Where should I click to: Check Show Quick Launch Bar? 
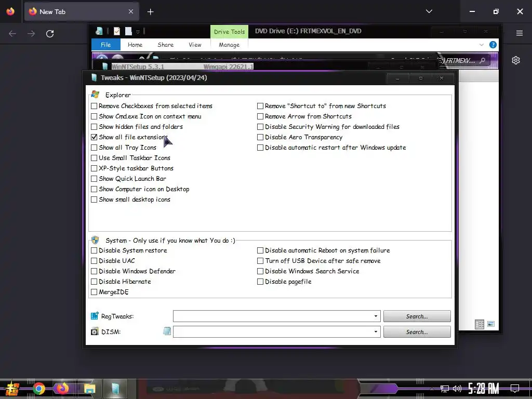[94, 179]
